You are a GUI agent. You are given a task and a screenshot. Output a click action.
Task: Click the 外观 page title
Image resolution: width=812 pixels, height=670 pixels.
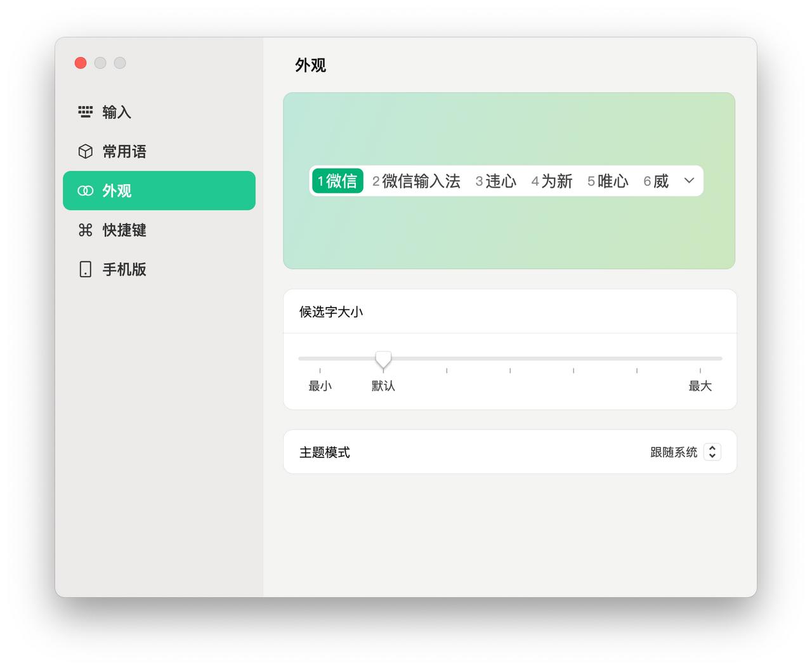pos(311,65)
